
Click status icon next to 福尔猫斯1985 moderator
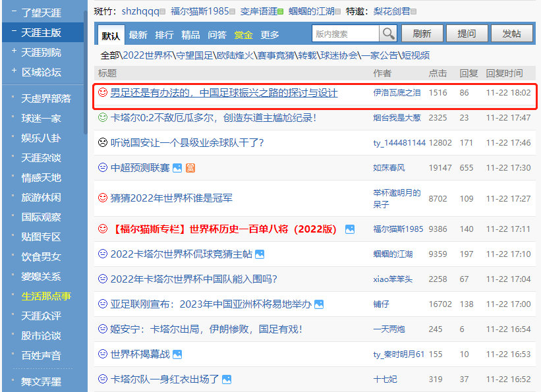pyautogui.click(x=232, y=12)
